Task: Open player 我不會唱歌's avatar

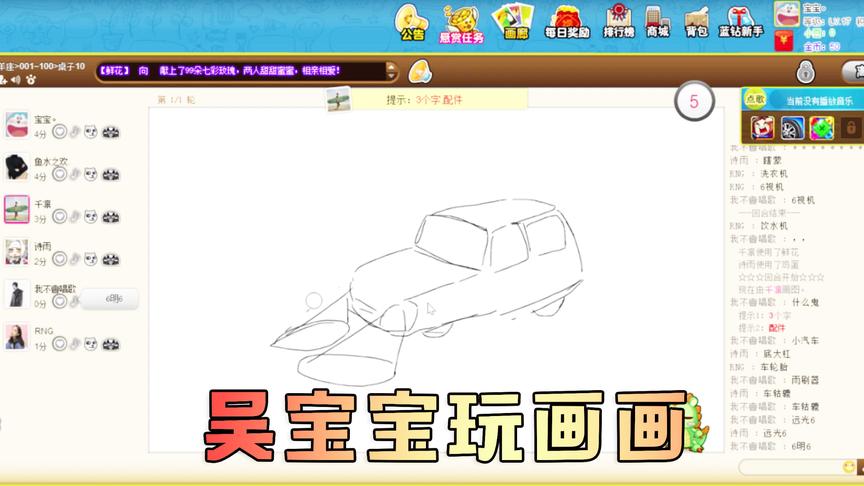Action: (x=17, y=294)
